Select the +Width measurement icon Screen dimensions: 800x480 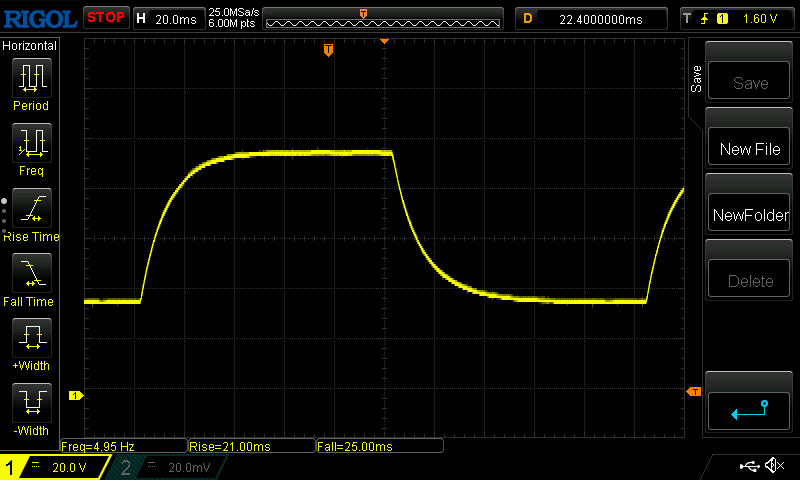click(x=30, y=338)
